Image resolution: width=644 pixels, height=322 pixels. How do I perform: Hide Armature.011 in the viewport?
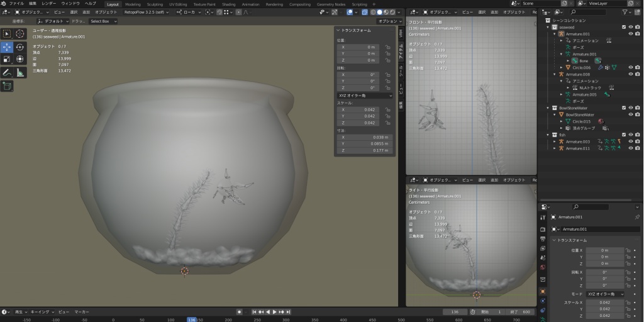pos(630,148)
